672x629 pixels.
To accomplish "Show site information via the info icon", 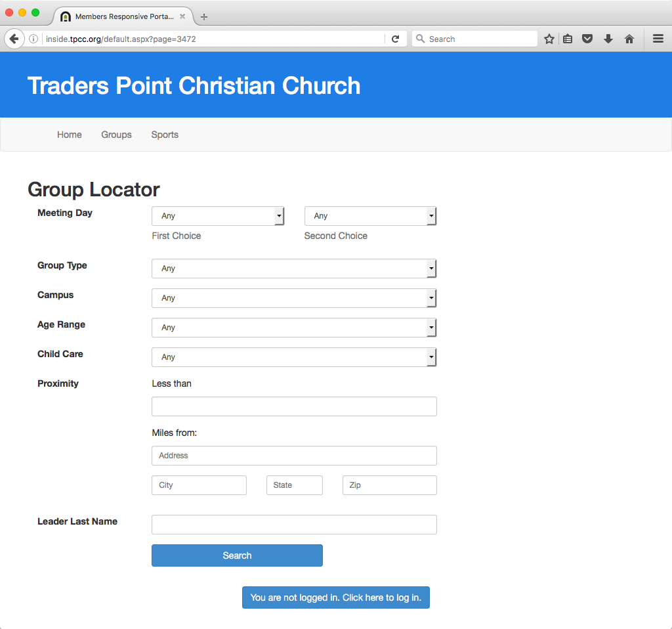I will click(x=33, y=39).
